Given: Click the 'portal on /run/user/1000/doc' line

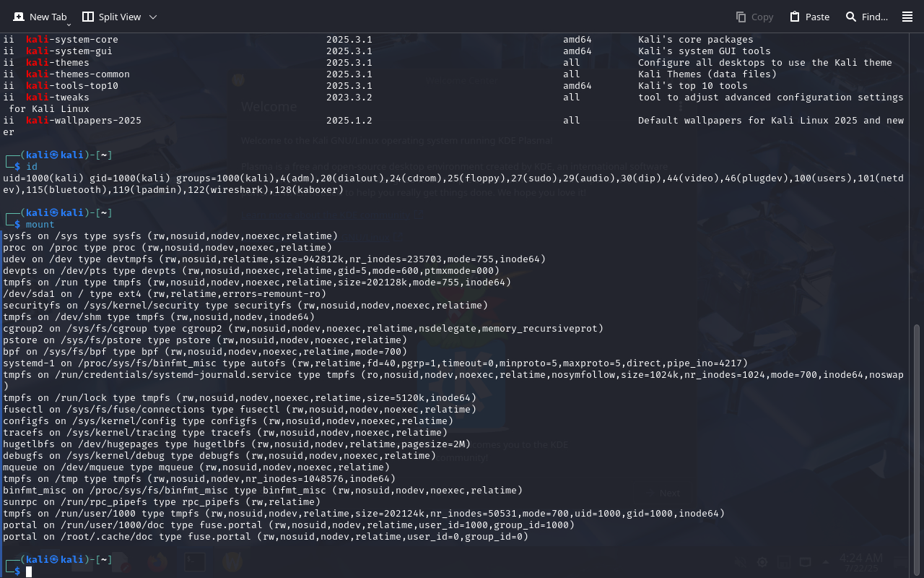Looking at the screenshot, I should pyautogui.click(x=289, y=525).
